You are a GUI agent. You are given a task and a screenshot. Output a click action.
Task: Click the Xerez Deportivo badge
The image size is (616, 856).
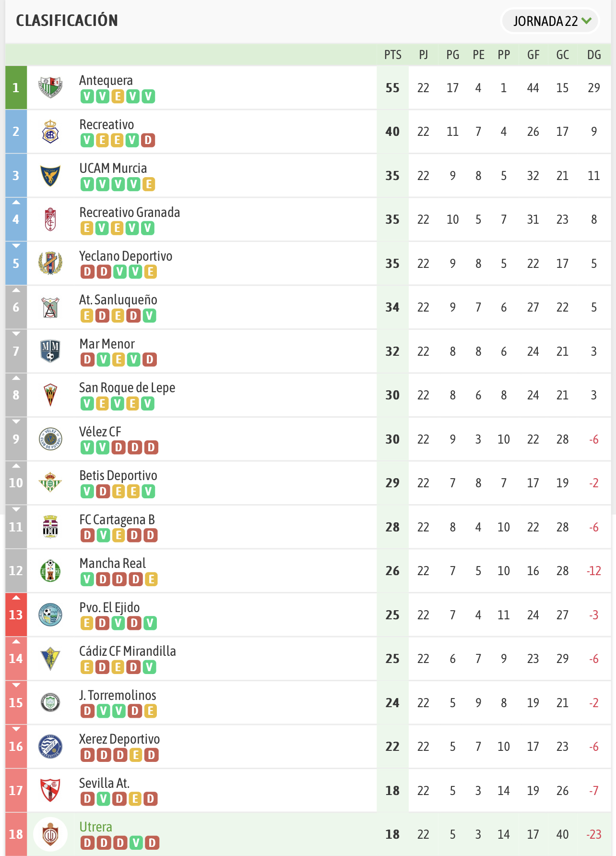point(50,746)
